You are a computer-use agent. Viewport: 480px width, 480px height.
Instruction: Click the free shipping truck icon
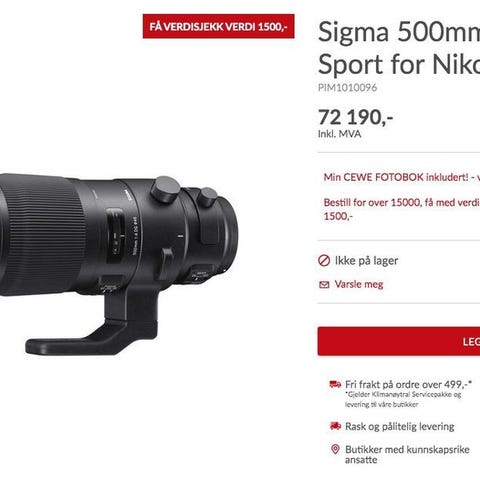[x=335, y=384]
